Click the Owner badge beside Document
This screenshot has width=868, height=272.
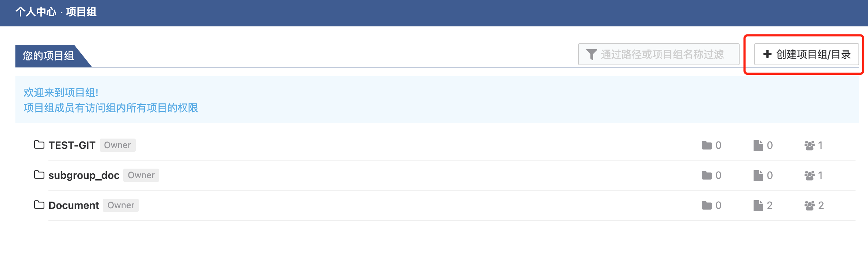coord(121,205)
